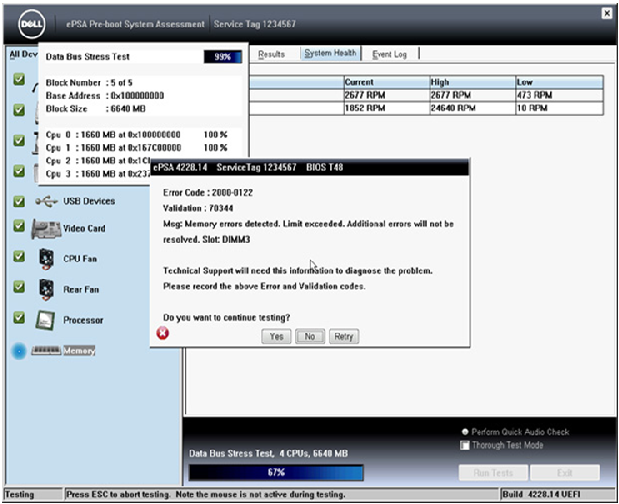Click Retry in the error dialog
This screenshot has height=504, width=619.
[344, 337]
